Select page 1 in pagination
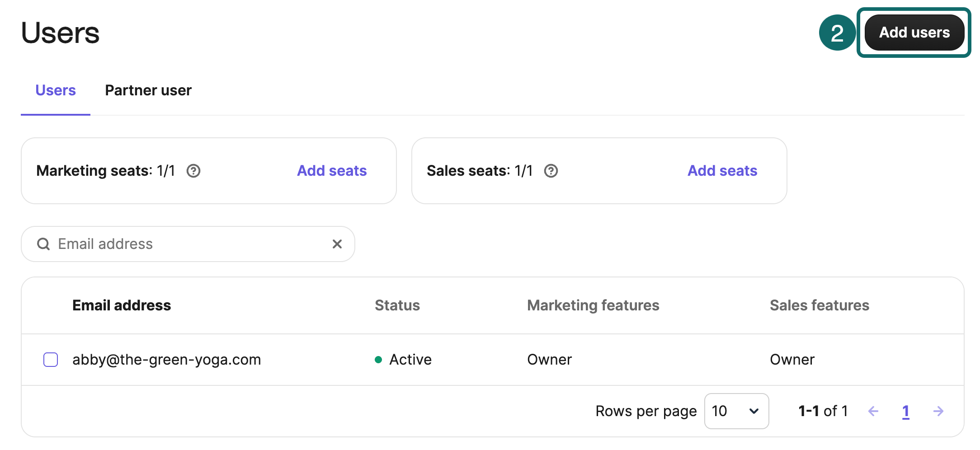Viewport: 980px width, 450px height. (905, 411)
